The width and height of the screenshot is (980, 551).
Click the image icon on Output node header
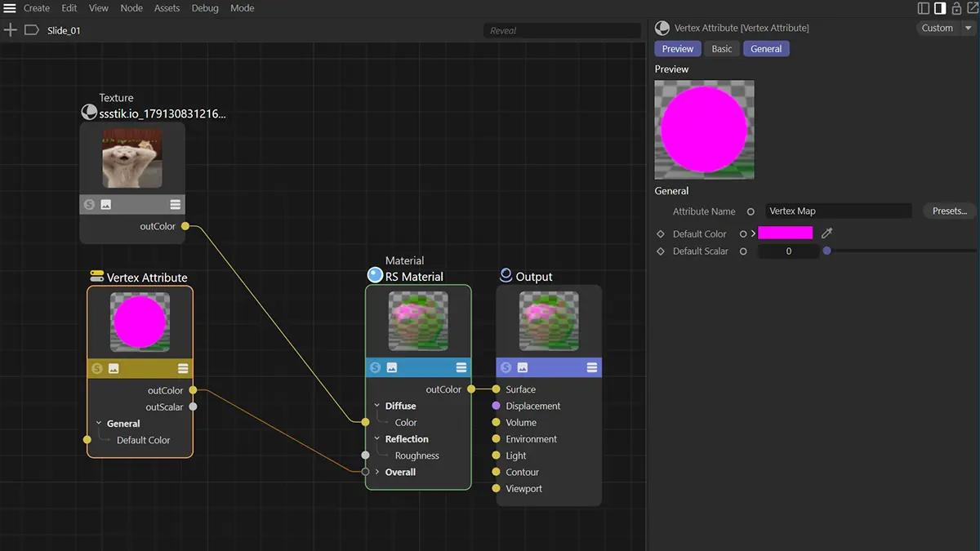(523, 368)
